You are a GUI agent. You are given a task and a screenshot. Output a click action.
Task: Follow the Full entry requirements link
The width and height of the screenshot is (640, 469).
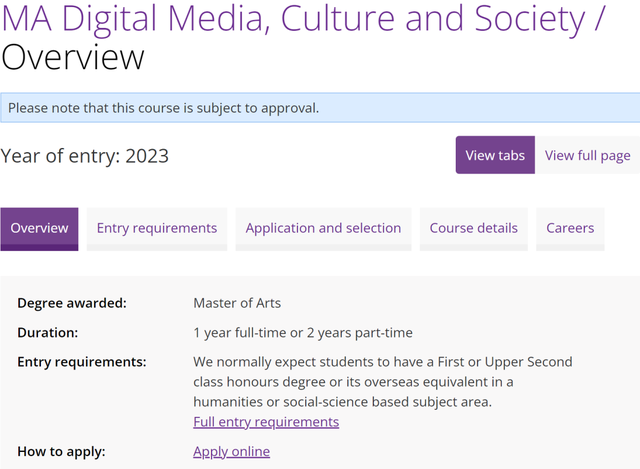[x=266, y=422]
